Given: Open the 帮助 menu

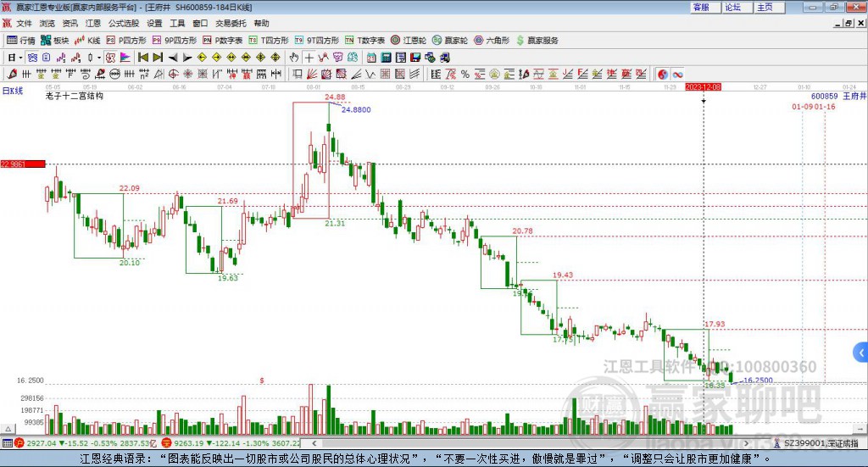Looking at the screenshot, I should point(261,23).
